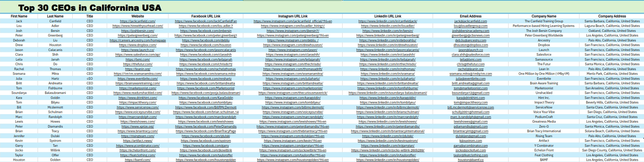This screenshot has height=162, width=644.
Task: Select the cell with last name Calacanis
Action: click(55, 50)
